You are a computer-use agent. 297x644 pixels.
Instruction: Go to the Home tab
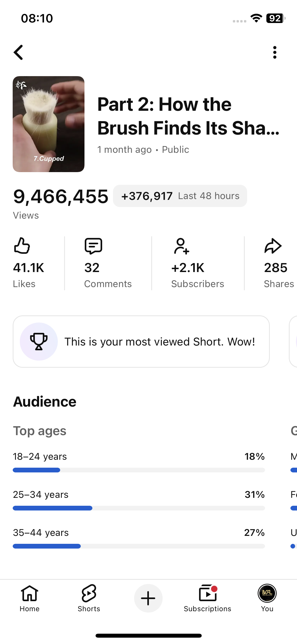30,598
